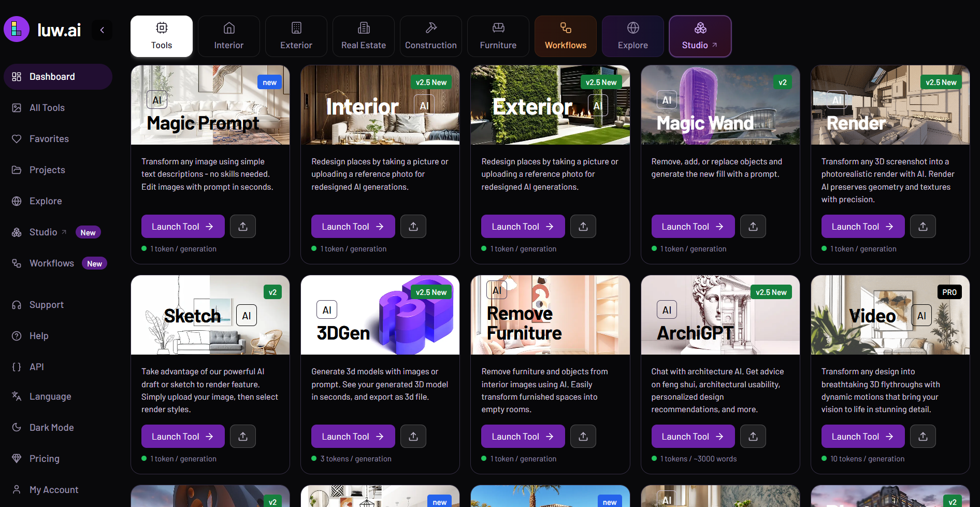The height and width of the screenshot is (507, 980).
Task: Launch the Remove Furniture tool
Action: (x=523, y=436)
